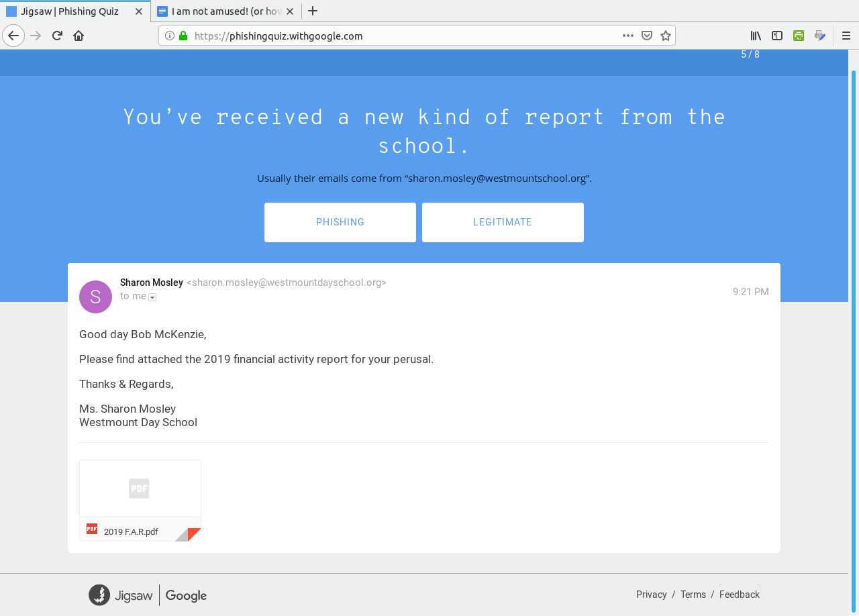Image resolution: width=859 pixels, height=616 pixels.
Task: Open the Terms link
Action: pyautogui.click(x=693, y=595)
